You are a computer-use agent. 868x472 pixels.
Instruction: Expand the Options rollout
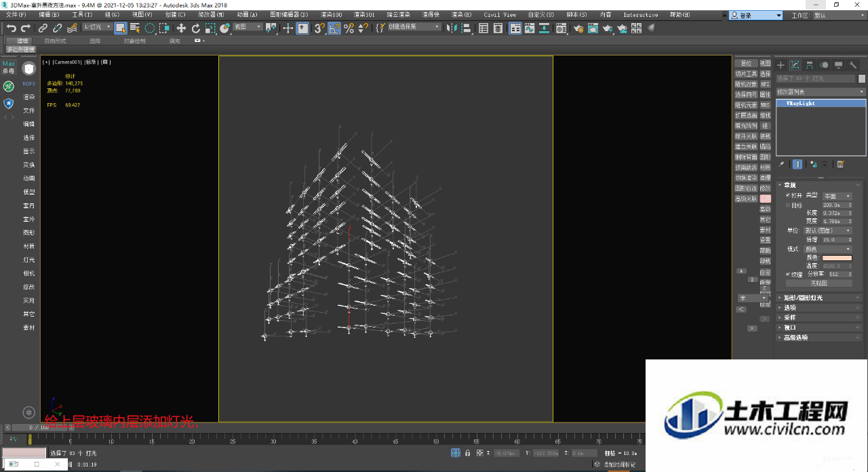821,307
